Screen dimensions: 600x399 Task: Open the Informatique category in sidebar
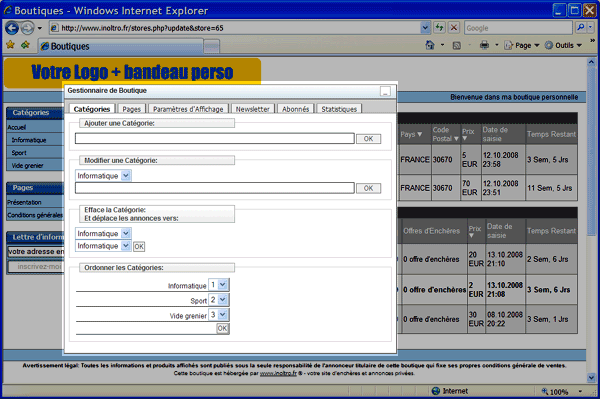pyautogui.click(x=29, y=140)
